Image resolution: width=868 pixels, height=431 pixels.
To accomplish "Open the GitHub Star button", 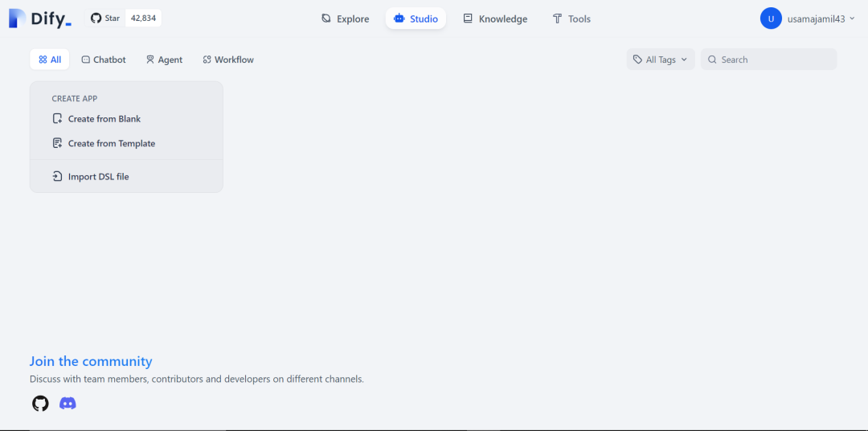I will pyautogui.click(x=104, y=18).
